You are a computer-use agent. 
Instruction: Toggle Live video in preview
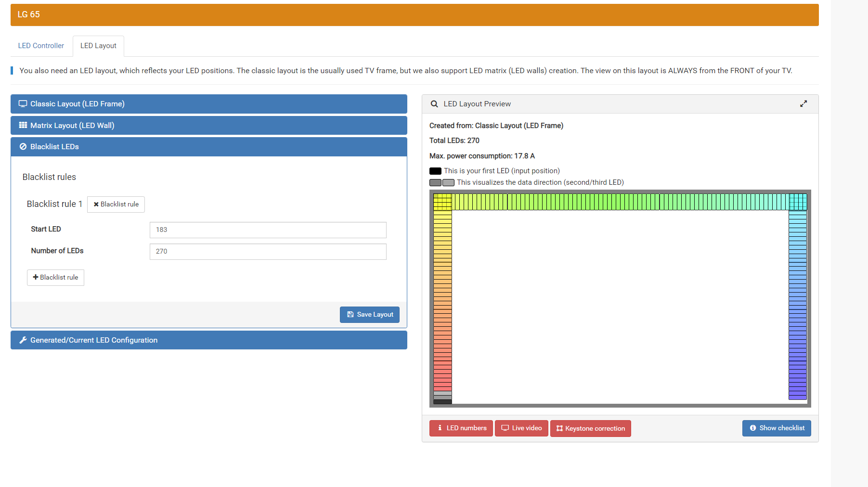click(521, 428)
